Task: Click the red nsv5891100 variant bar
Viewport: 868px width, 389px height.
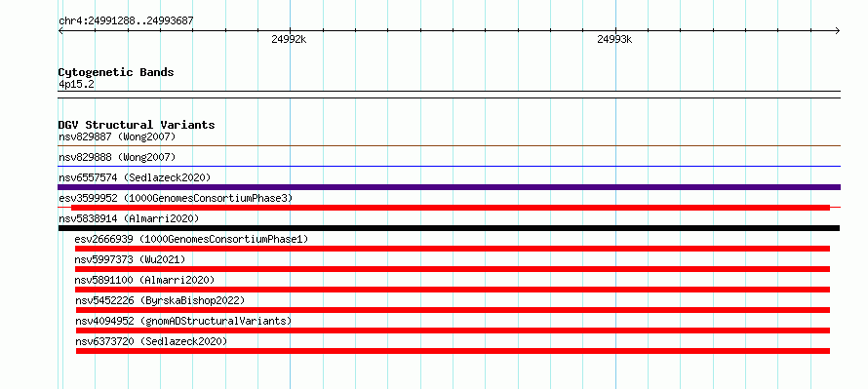Action: 453,290
